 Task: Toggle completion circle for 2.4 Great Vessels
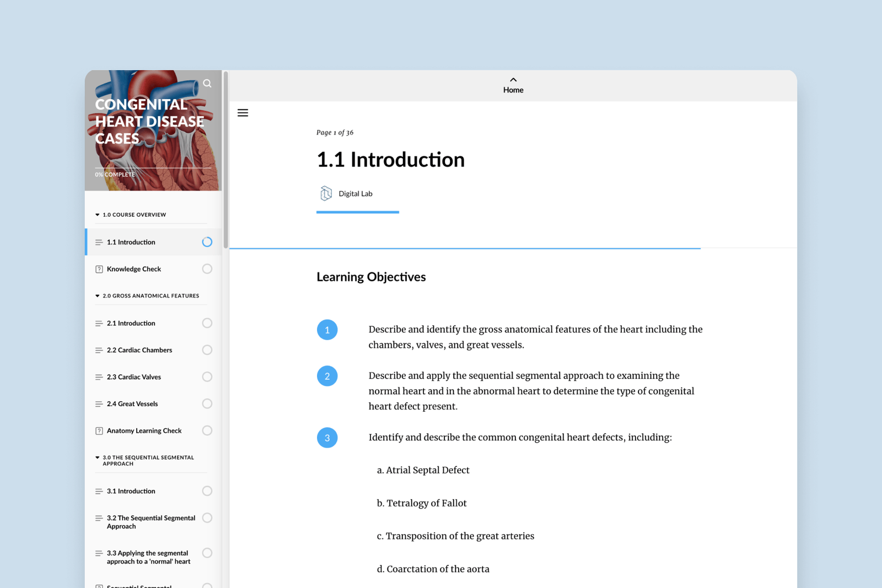click(207, 404)
